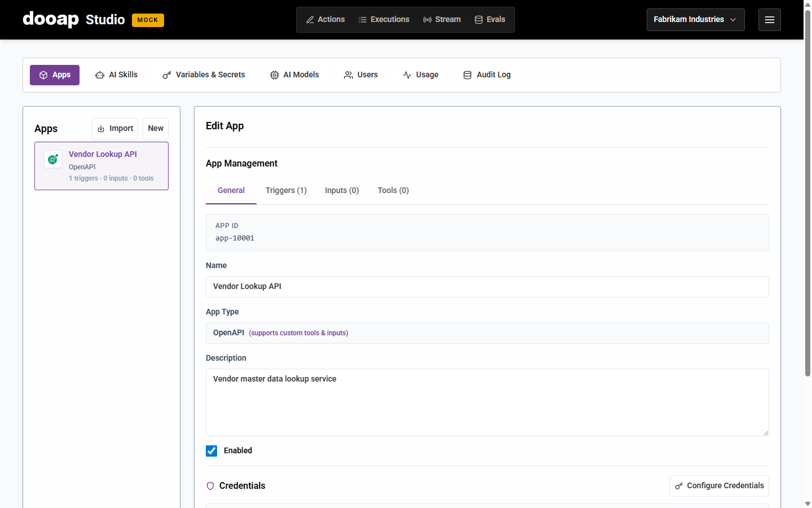Go to the Audit Log section

click(x=487, y=75)
